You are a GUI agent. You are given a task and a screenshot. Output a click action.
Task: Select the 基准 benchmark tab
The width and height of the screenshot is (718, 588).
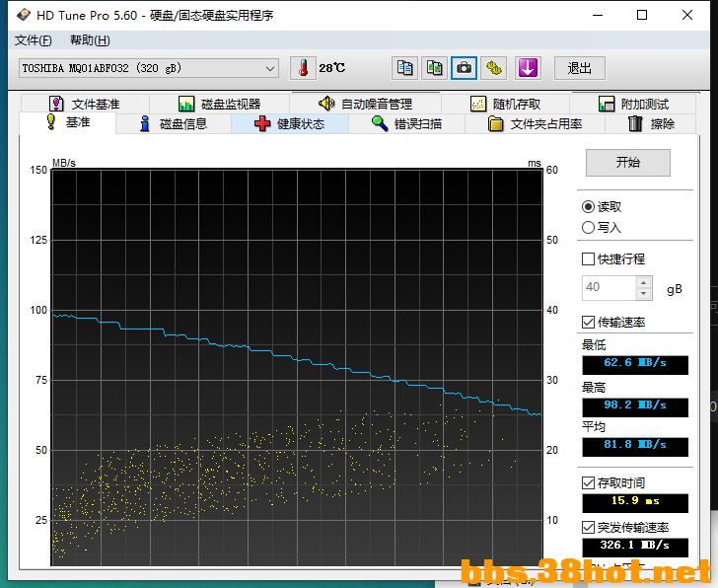coord(68,122)
